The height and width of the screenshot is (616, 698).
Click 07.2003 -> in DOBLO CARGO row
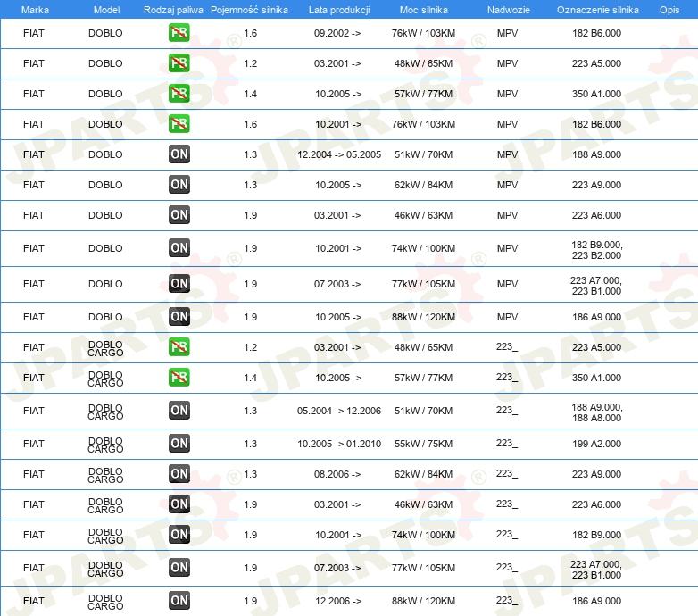(337, 568)
